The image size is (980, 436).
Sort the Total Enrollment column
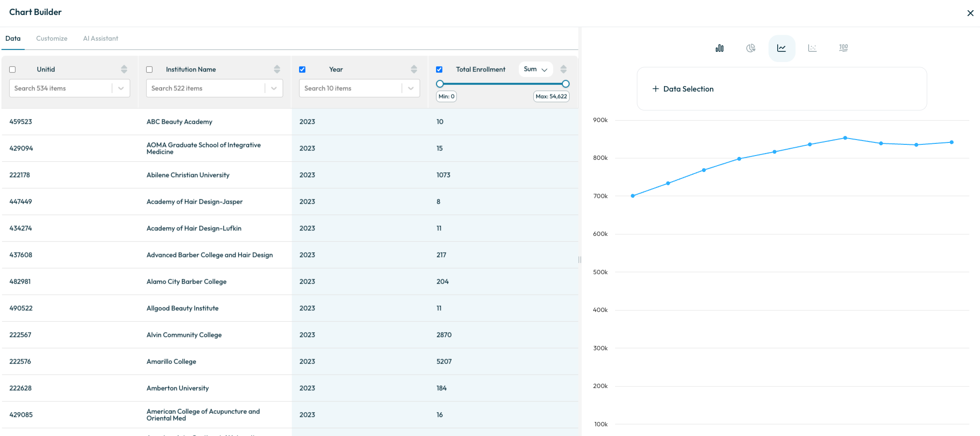pyautogui.click(x=563, y=69)
